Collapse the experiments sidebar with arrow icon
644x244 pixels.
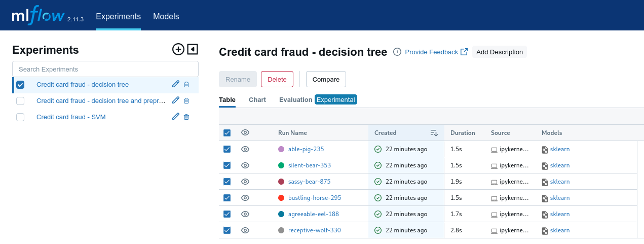pos(193,49)
